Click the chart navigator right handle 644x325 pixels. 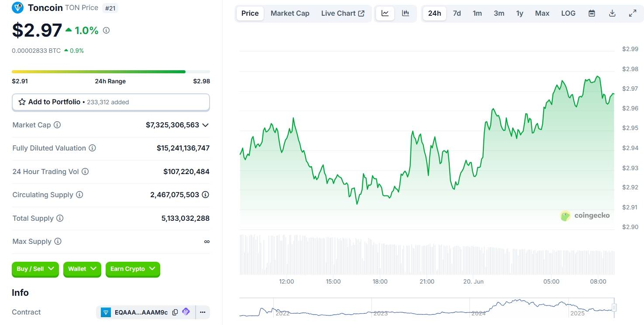pyautogui.click(x=614, y=308)
